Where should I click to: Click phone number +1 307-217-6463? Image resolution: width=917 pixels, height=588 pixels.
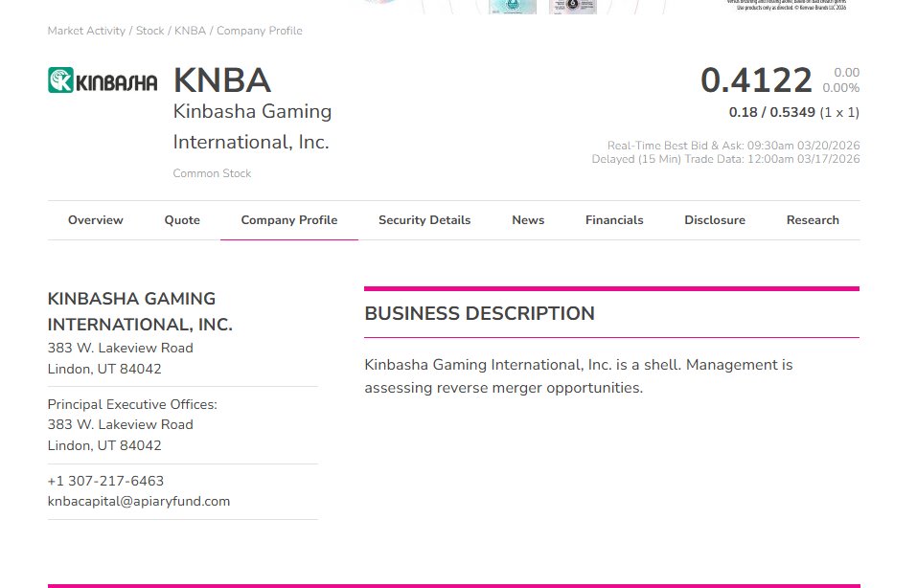pos(105,481)
